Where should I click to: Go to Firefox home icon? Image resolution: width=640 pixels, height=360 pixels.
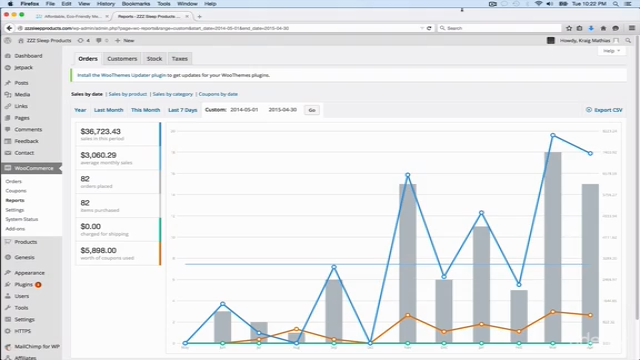click(603, 28)
